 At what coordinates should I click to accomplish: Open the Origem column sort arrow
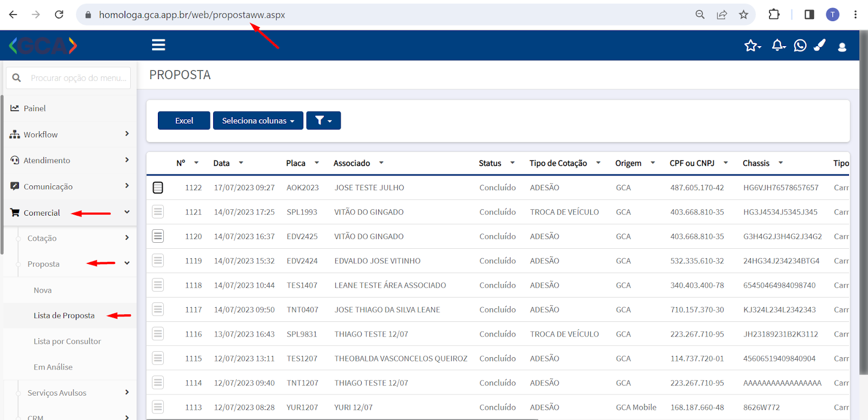point(653,163)
